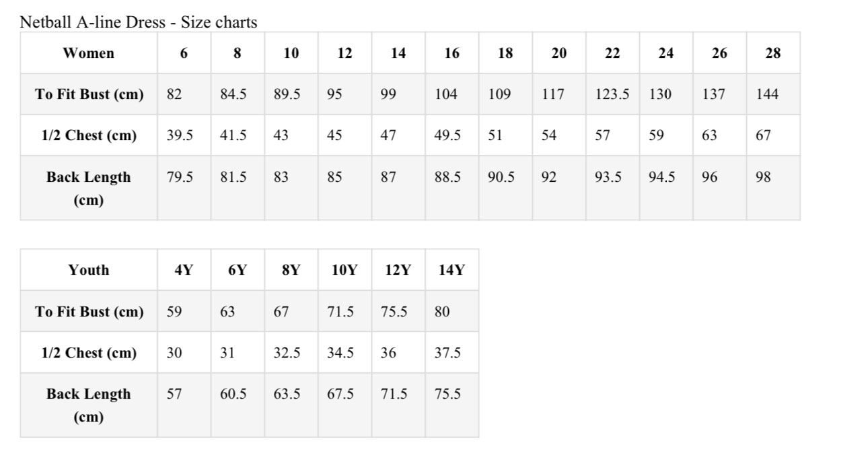Viewport: 868px width, 462px height.
Task: Select Women's To Fit Bust row label
Action: (x=89, y=94)
